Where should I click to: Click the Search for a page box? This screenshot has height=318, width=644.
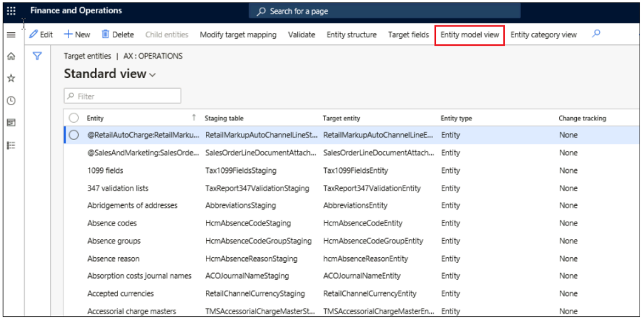pos(384,11)
